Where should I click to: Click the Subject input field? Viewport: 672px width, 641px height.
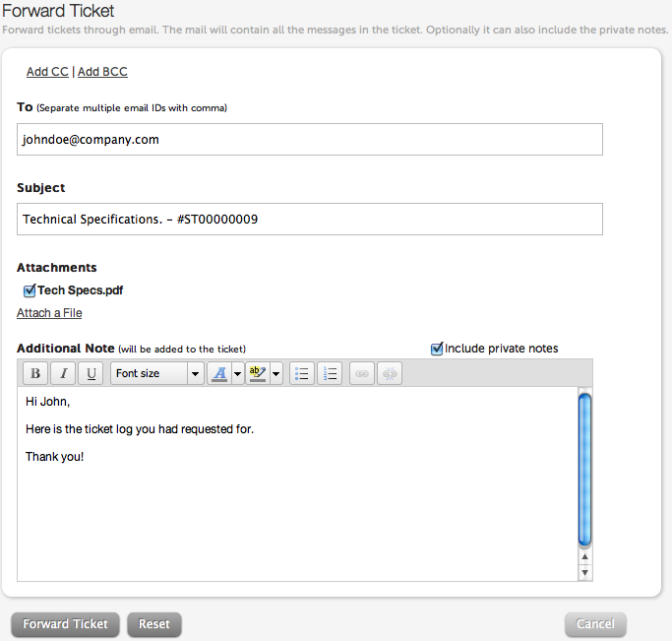(x=310, y=220)
